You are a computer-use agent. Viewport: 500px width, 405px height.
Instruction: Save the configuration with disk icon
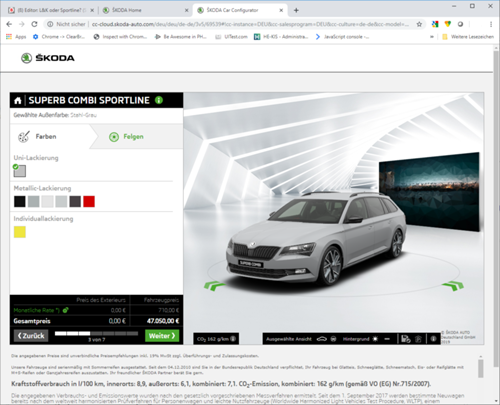click(x=405, y=339)
